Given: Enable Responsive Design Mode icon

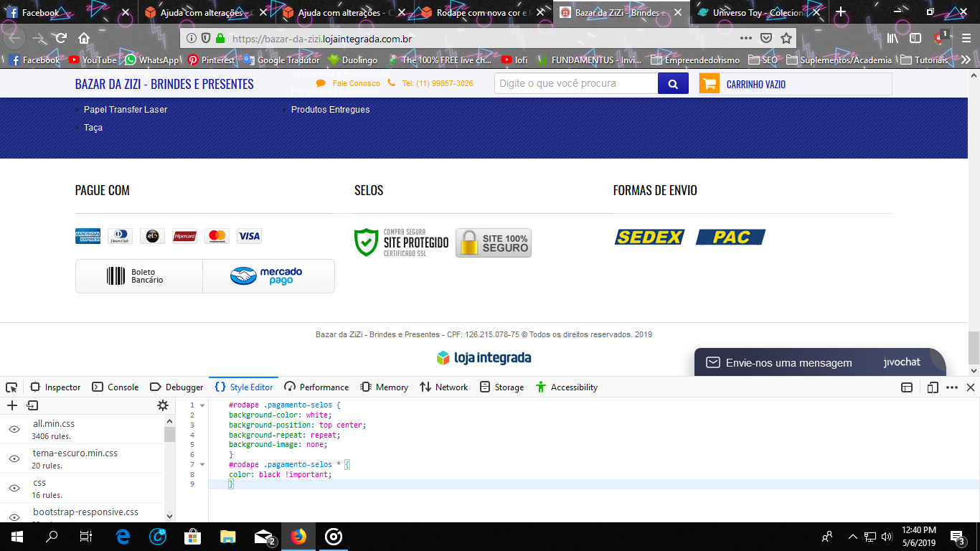Looking at the screenshot, I should pyautogui.click(x=933, y=387).
